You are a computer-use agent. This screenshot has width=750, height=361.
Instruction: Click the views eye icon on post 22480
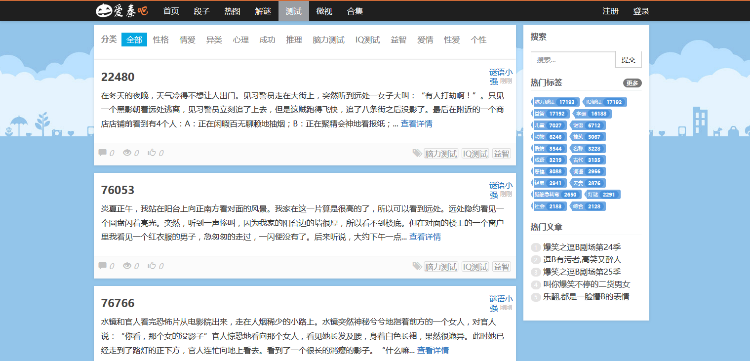(x=127, y=153)
